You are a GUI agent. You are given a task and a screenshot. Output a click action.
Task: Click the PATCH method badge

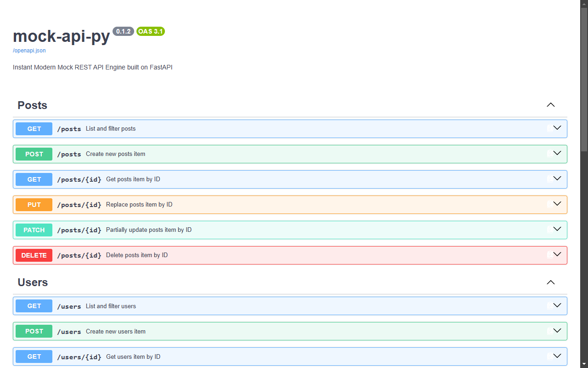[34, 230]
